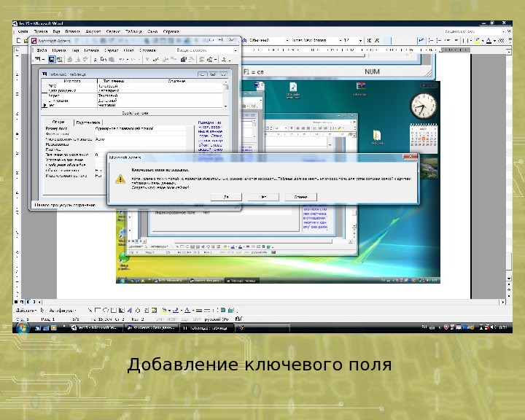Click the Search file icon next to Save in Access
The image size is (525, 420).
tap(60, 59)
